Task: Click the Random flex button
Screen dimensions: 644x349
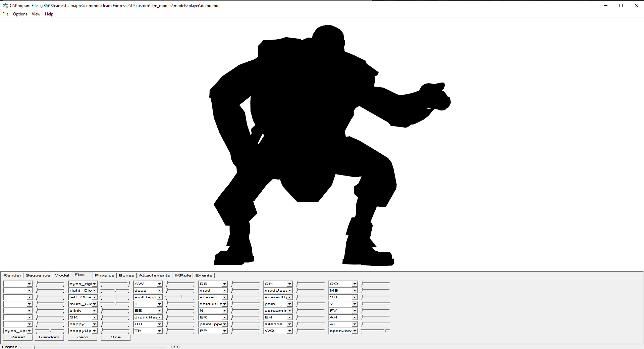Action: [x=49, y=337]
